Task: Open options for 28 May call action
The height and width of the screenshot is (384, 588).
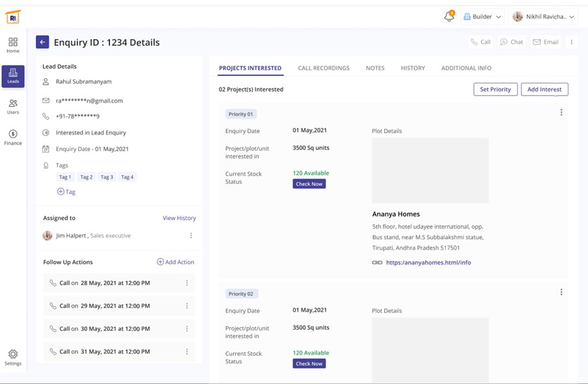Action: tap(187, 283)
